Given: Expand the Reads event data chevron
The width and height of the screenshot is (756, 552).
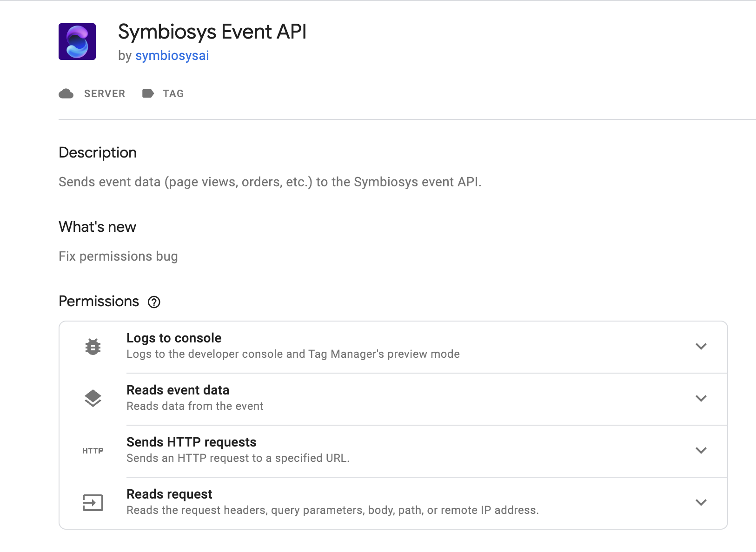Looking at the screenshot, I should point(701,399).
